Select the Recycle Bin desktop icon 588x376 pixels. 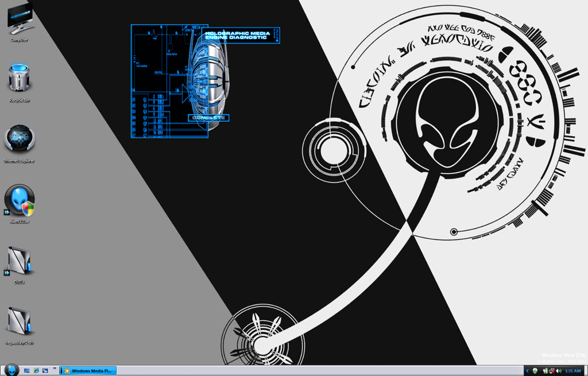pos(19,83)
